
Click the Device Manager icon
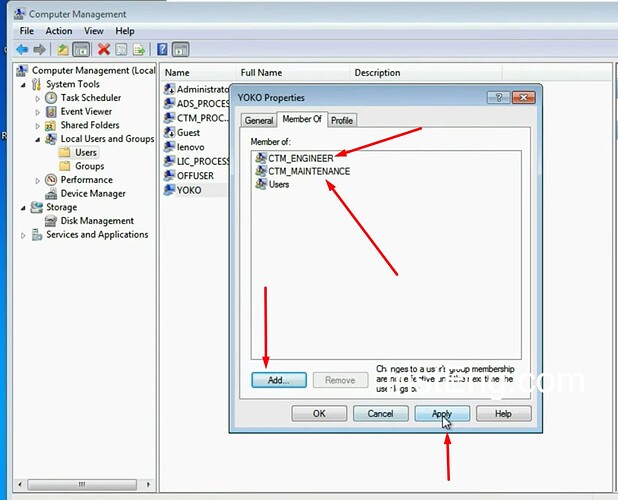51,193
